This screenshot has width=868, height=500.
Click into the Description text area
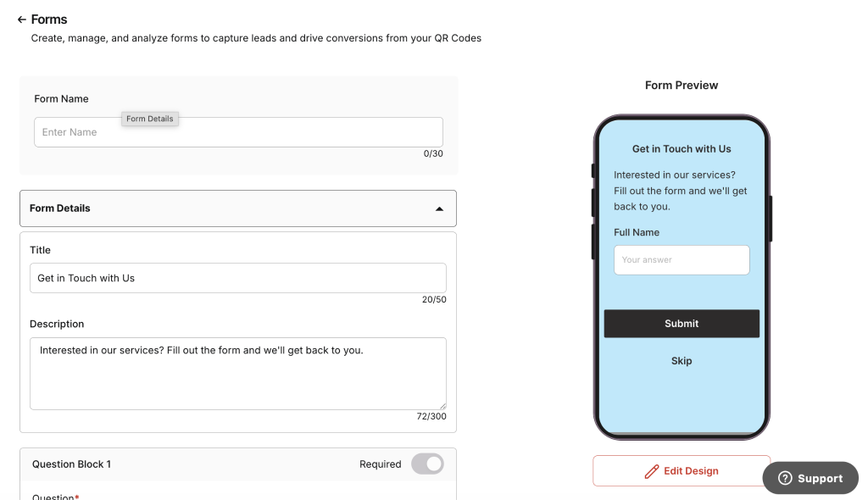click(238, 374)
